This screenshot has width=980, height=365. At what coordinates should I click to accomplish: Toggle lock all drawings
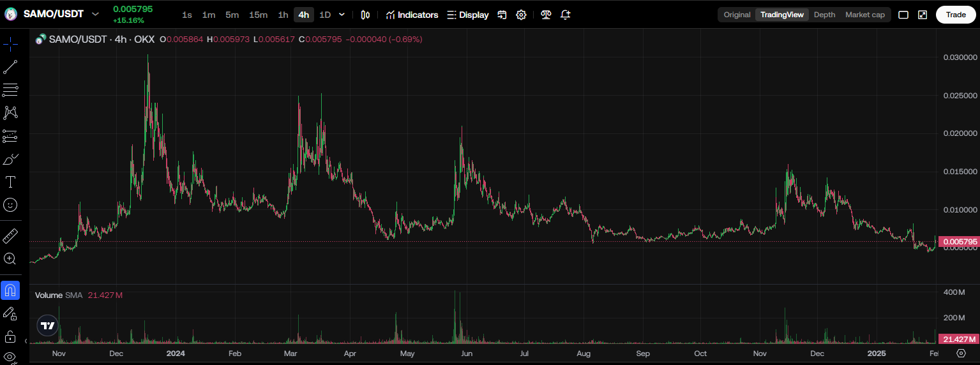pos(10,336)
